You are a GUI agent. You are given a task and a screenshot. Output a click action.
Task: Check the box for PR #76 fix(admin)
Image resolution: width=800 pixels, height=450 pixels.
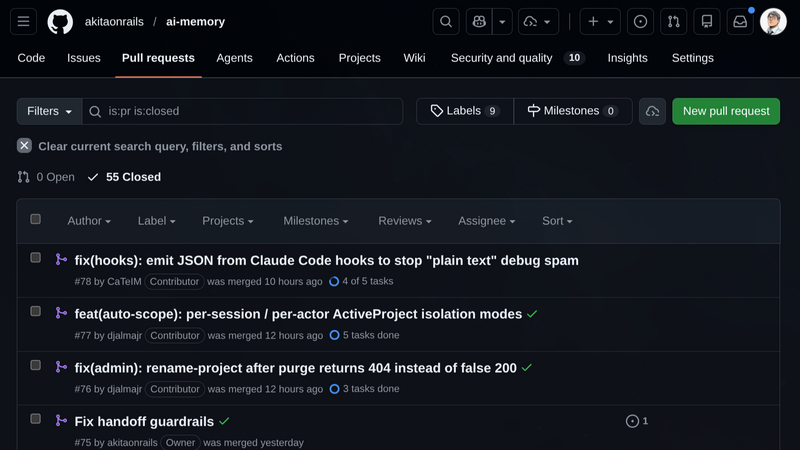click(36, 365)
